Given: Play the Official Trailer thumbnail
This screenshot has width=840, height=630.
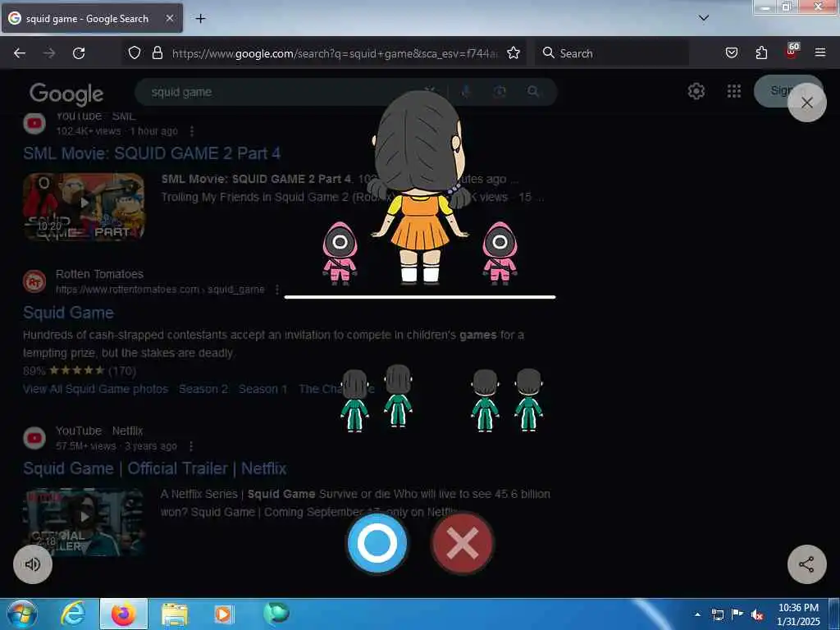Looking at the screenshot, I should [x=84, y=522].
